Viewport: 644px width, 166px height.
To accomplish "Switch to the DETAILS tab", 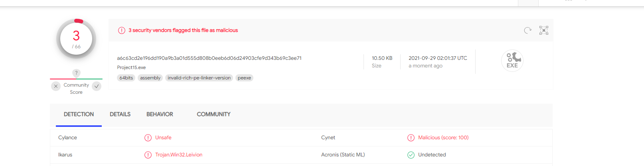I will tap(120, 114).
